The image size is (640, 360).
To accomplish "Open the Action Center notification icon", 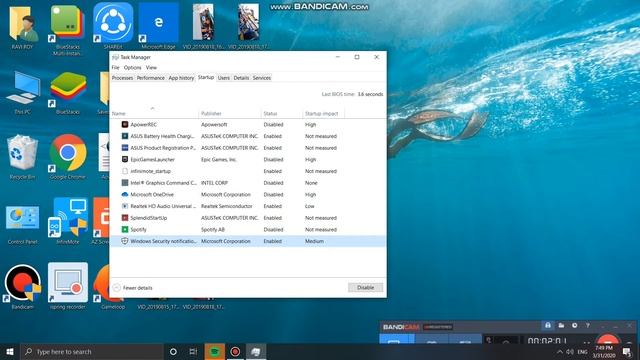I will [627, 351].
